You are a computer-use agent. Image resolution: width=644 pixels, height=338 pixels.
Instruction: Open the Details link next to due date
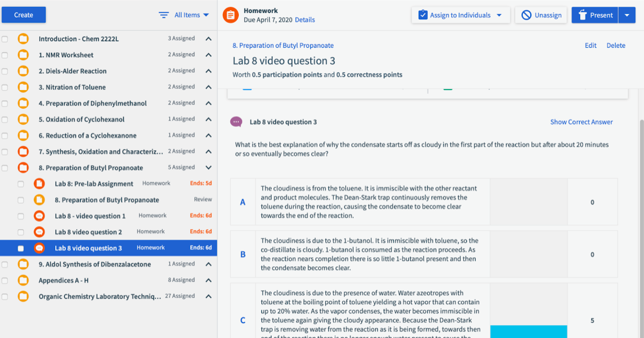305,20
